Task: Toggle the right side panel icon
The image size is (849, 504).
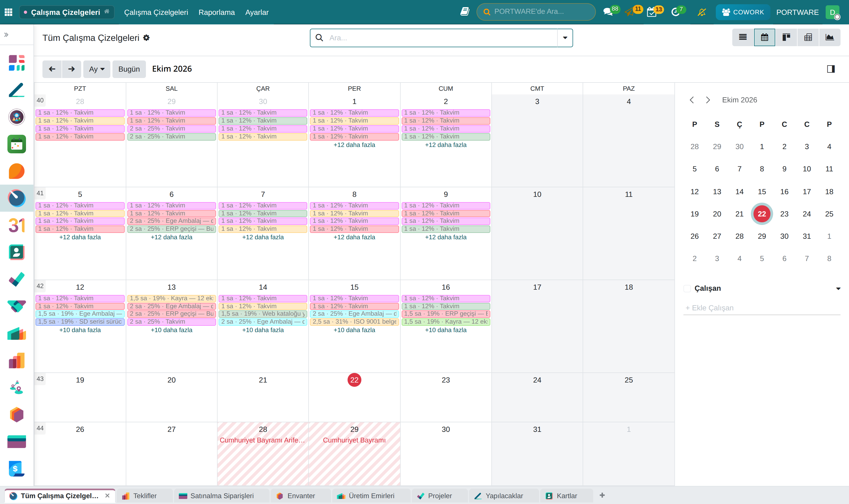Action: (x=831, y=69)
